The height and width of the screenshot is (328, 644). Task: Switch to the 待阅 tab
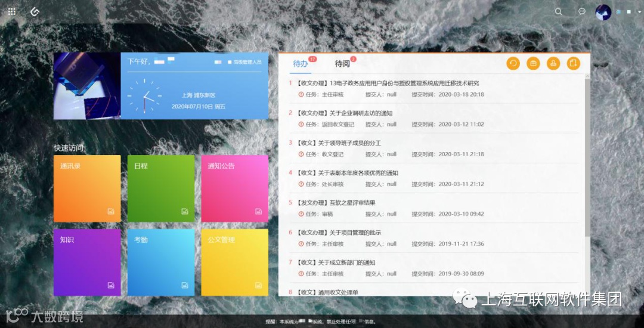[342, 64]
